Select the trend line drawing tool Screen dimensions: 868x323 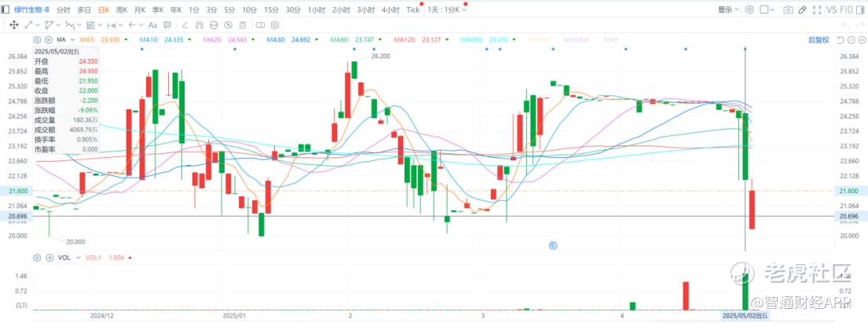(28, 25)
